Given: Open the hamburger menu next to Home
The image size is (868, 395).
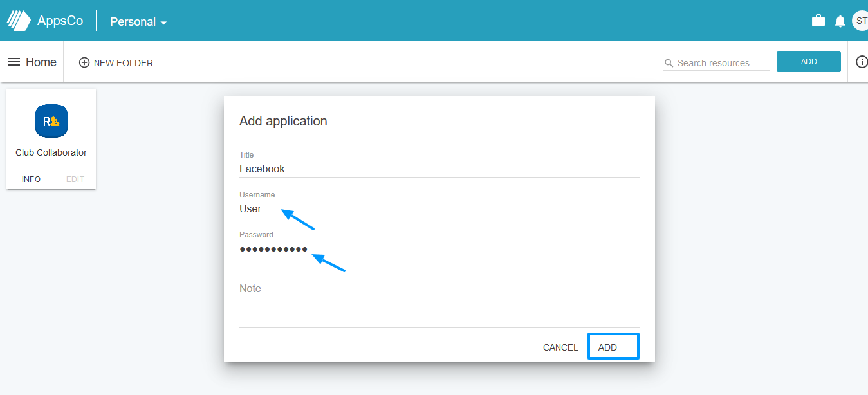Looking at the screenshot, I should click(x=14, y=62).
